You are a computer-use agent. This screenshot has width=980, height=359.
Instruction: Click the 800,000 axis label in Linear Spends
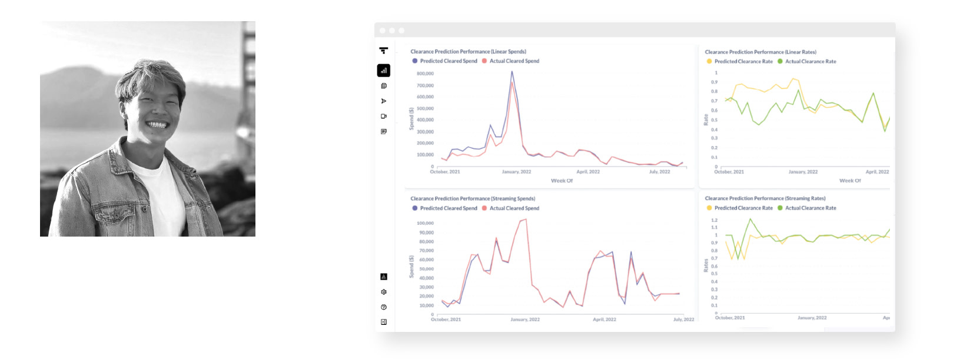click(425, 74)
